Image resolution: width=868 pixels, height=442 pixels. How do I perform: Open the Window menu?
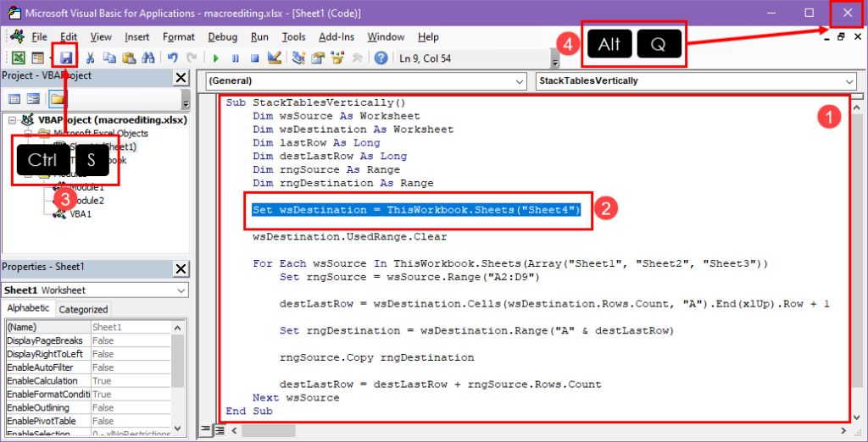(386, 37)
